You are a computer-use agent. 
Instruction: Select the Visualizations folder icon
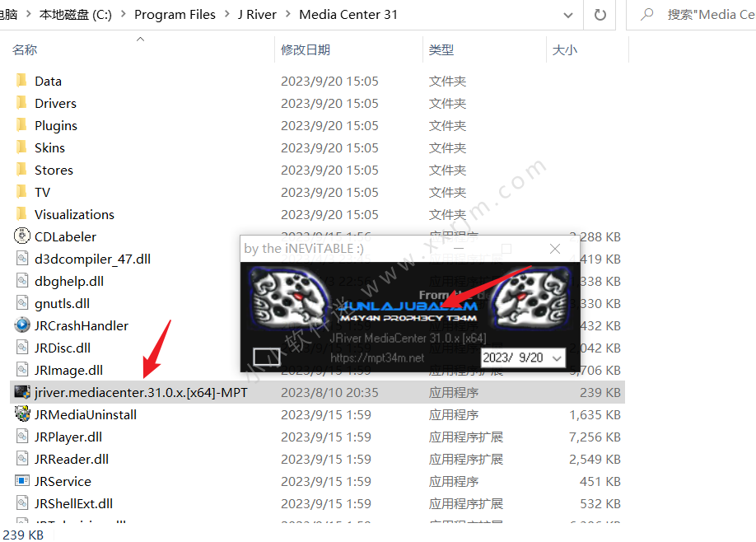[x=21, y=213]
